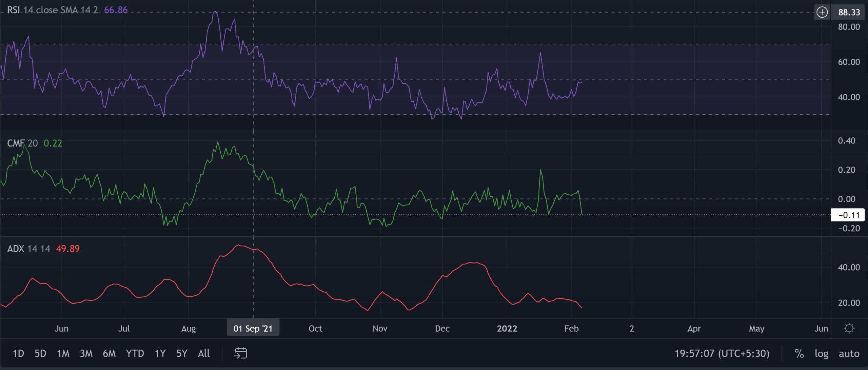The width and height of the screenshot is (868, 370).
Task: Select the 1Y timeframe
Action: 160,353
